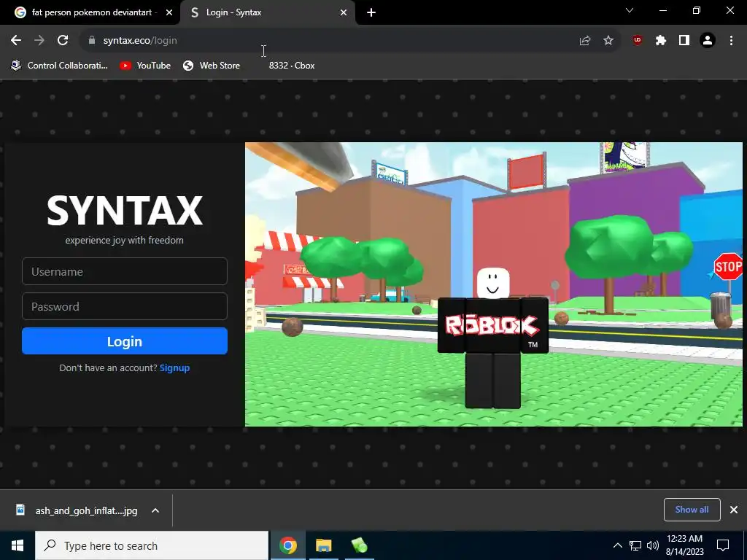Open the green app icon in the taskbar

pyautogui.click(x=359, y=545)
